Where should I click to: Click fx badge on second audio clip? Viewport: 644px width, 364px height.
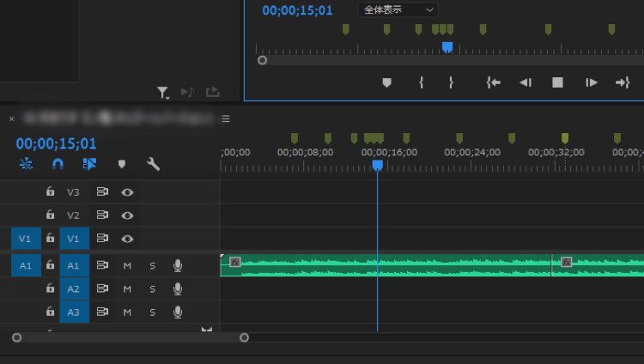tap(567, 262)
